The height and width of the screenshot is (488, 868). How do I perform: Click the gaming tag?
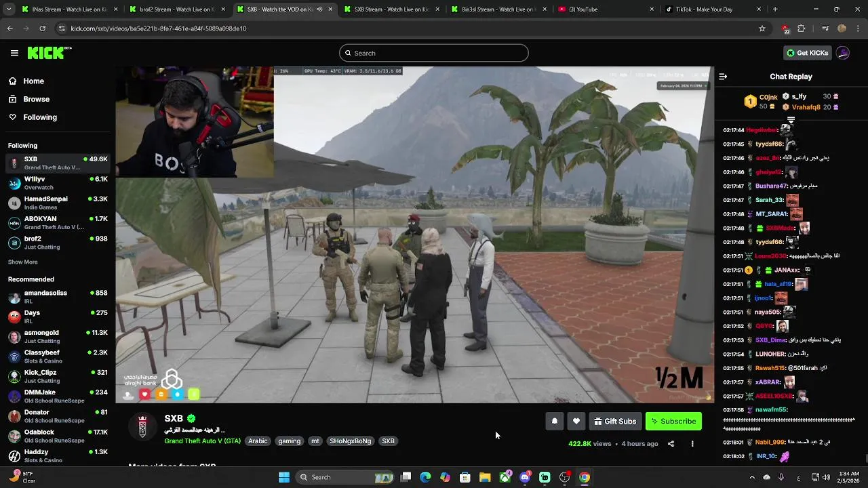289,441
